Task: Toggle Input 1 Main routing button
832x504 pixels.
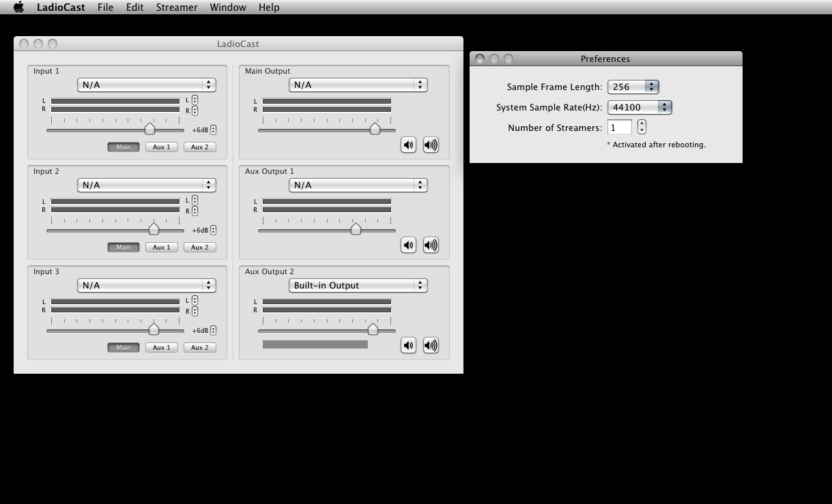Action: [123, 147]
